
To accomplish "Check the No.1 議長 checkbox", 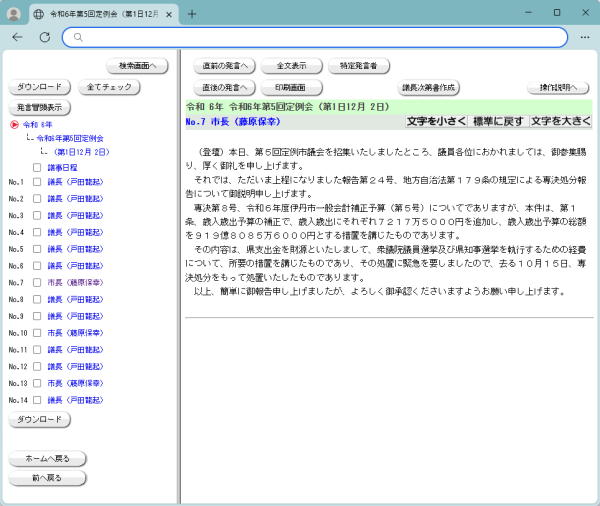I will (37, 182).
